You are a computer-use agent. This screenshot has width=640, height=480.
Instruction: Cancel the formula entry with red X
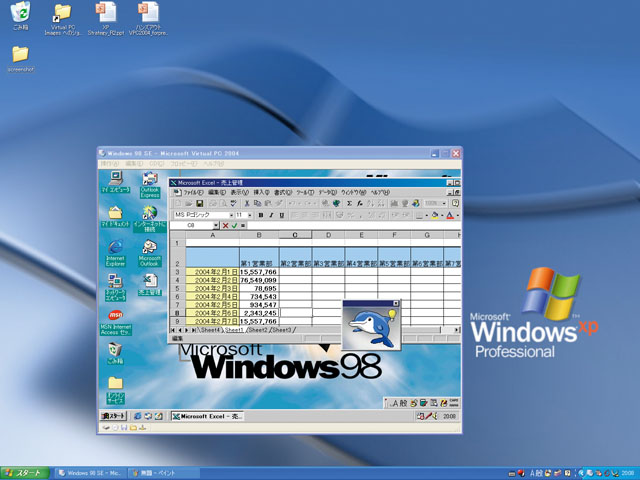(225, 225)
